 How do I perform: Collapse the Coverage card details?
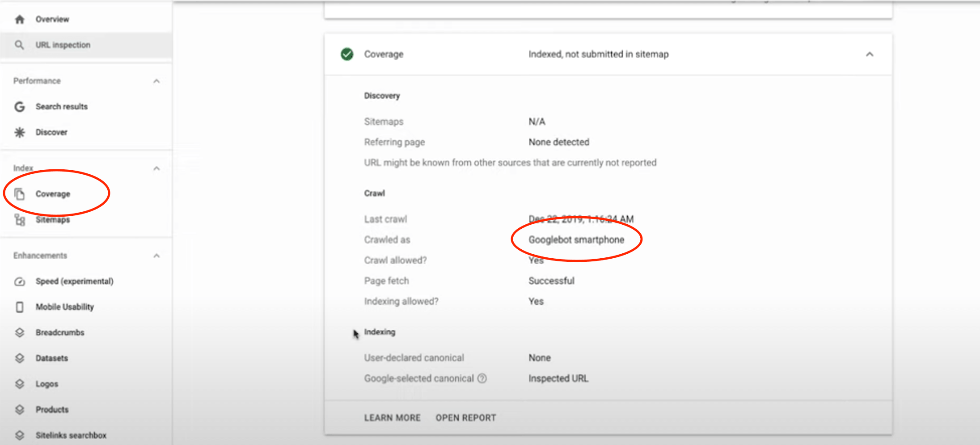870,55
